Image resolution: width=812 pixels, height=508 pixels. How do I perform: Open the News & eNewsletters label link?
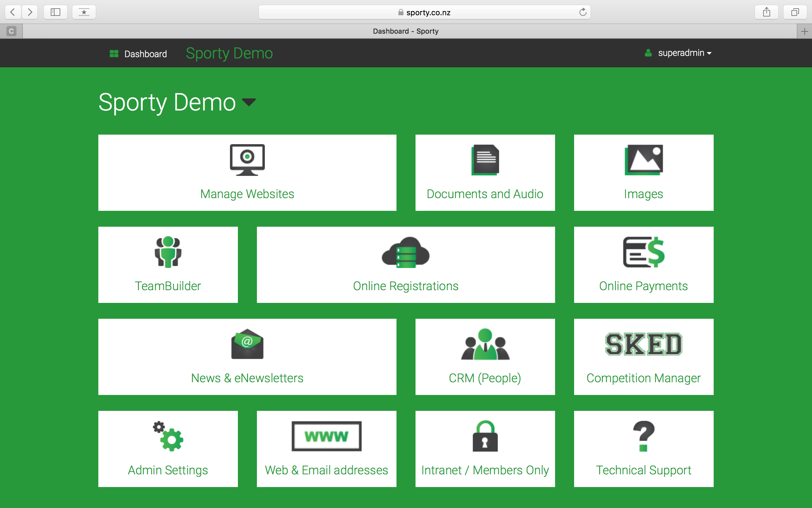[247, 378]
